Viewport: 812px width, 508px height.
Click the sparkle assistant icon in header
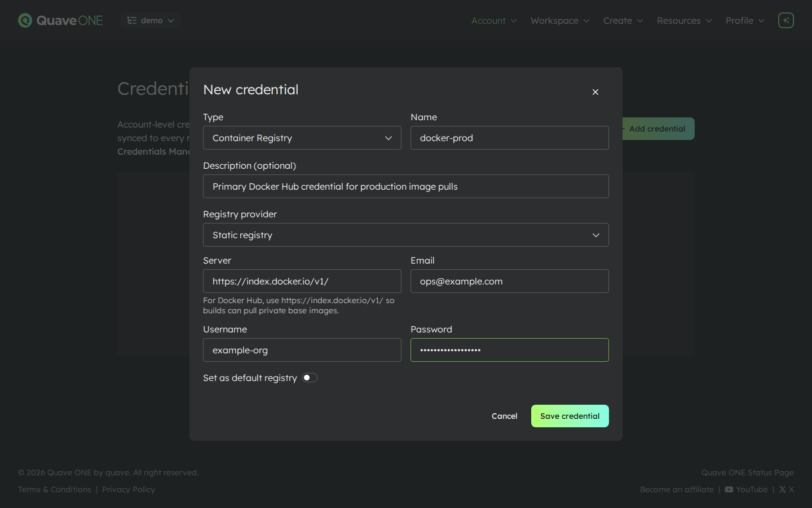pyautogui.click(x=786, y=20)
